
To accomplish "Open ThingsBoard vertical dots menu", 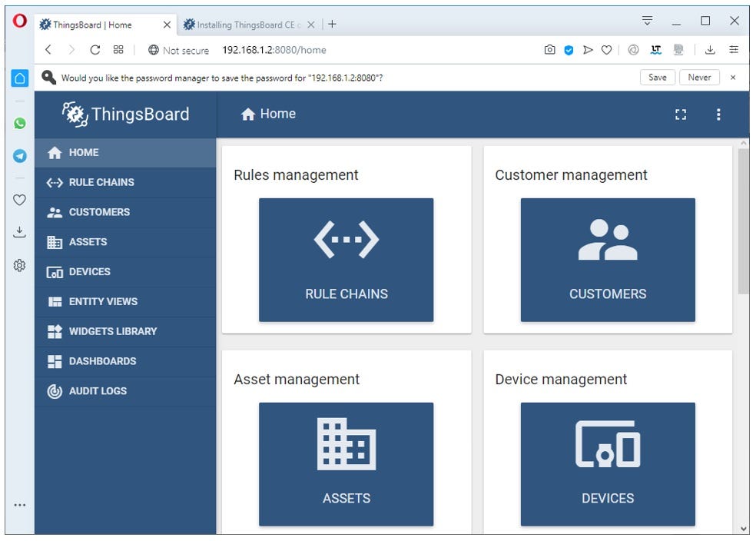I will [718, 115].
